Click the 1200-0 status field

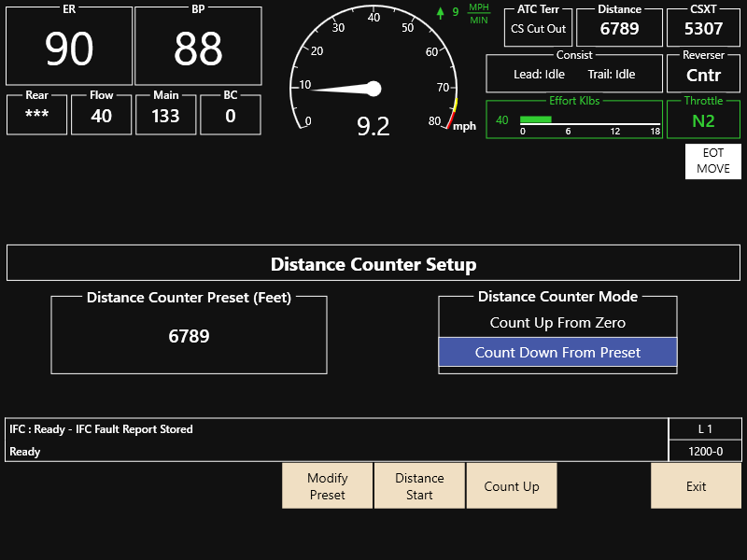pos(706,452)
